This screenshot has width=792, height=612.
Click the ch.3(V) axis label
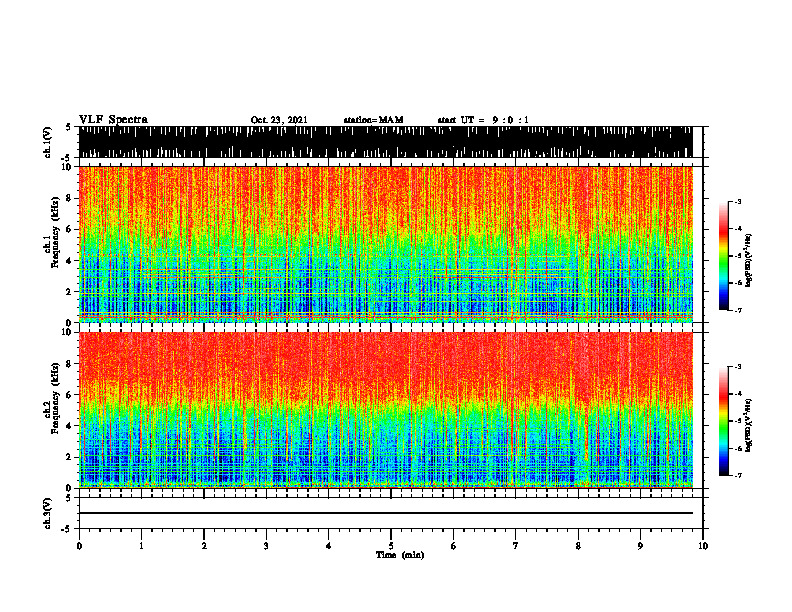[x=48, y=514]
